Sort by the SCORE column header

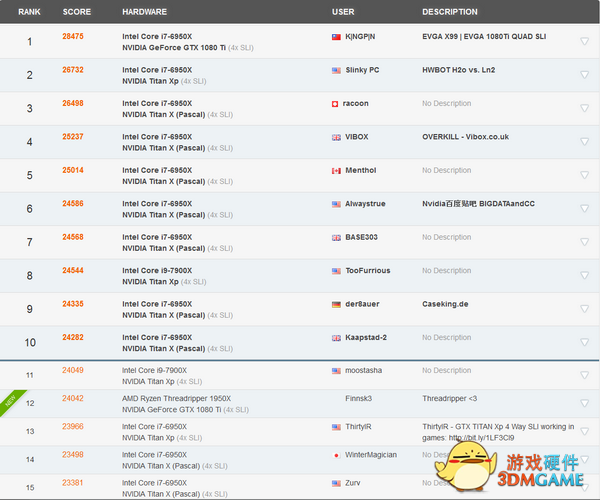pyautogui.click(x=77, y=12)
